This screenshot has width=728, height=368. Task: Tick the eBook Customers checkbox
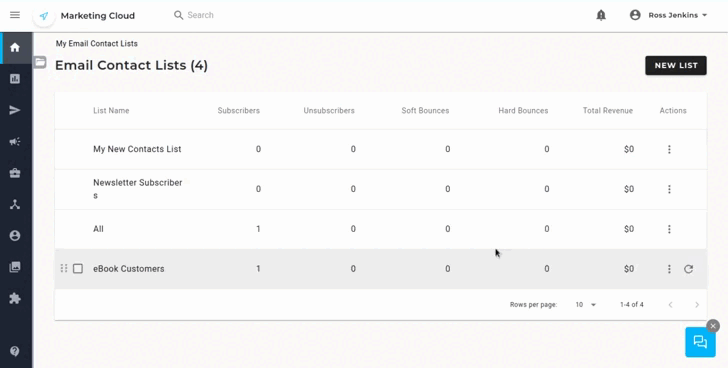[x=78, y=269]
